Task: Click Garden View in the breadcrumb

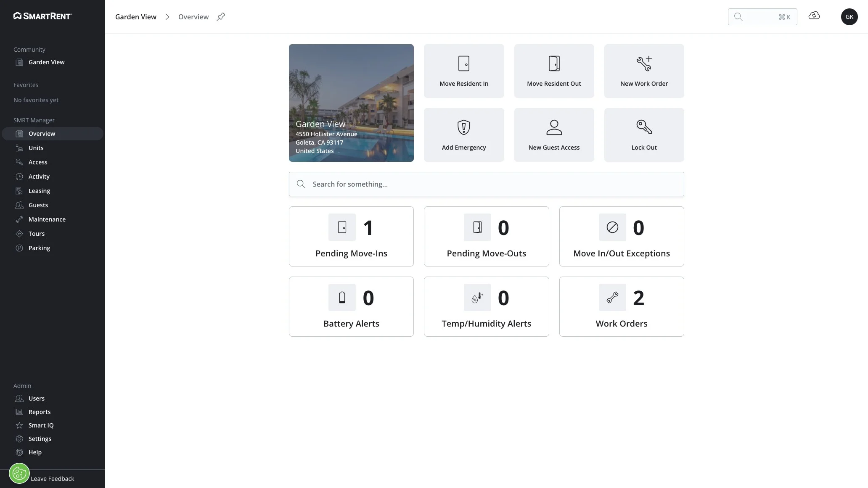Action: coord(136,17)
